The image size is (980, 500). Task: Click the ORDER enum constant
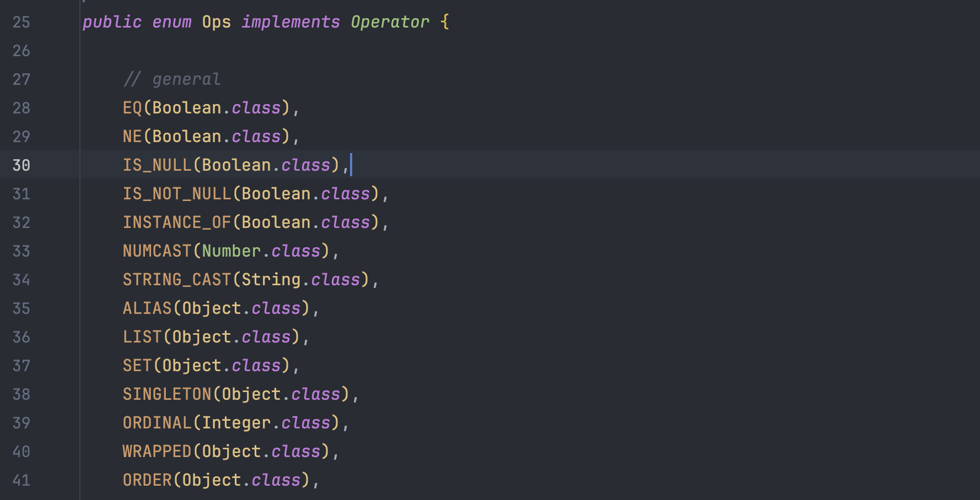click(x=147, y=480)
